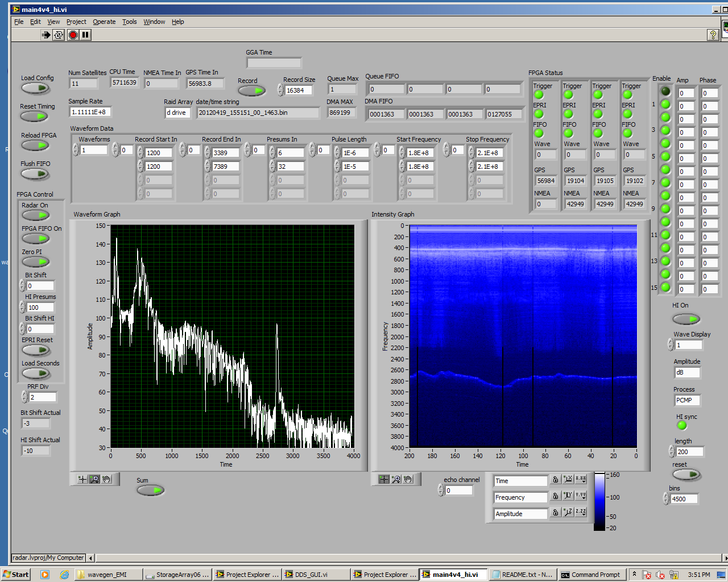Open the context help question mark icon
This screenshot has width=728, height=582.
[713, 35]
